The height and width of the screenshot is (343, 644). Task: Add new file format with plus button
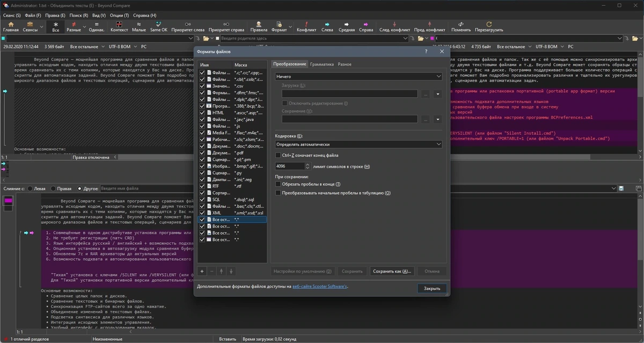click(x=202, y=272)
